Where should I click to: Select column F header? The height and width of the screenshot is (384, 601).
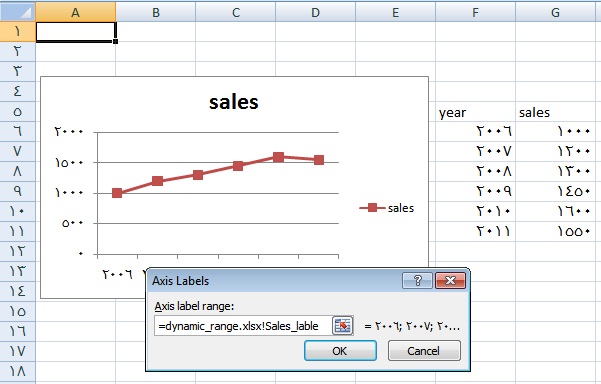[x=475, y=12]
